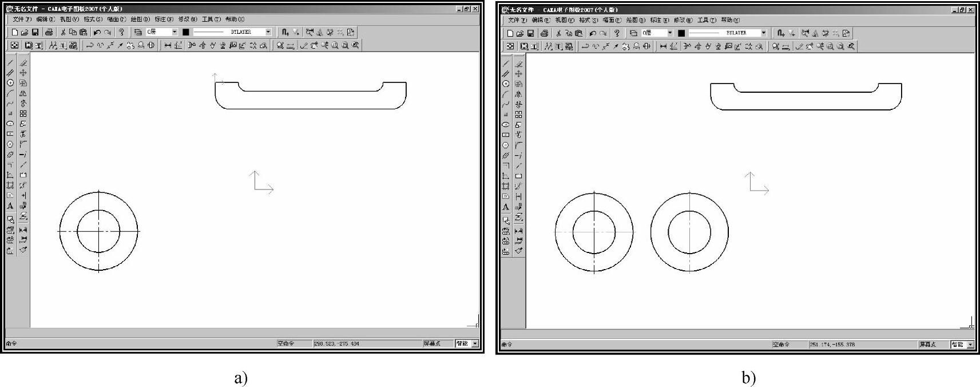Click the 屏幕点 field in window a's status bar
Image resolution: width=980 pixels, height=387 pixels.
click(x=438, y=343)
